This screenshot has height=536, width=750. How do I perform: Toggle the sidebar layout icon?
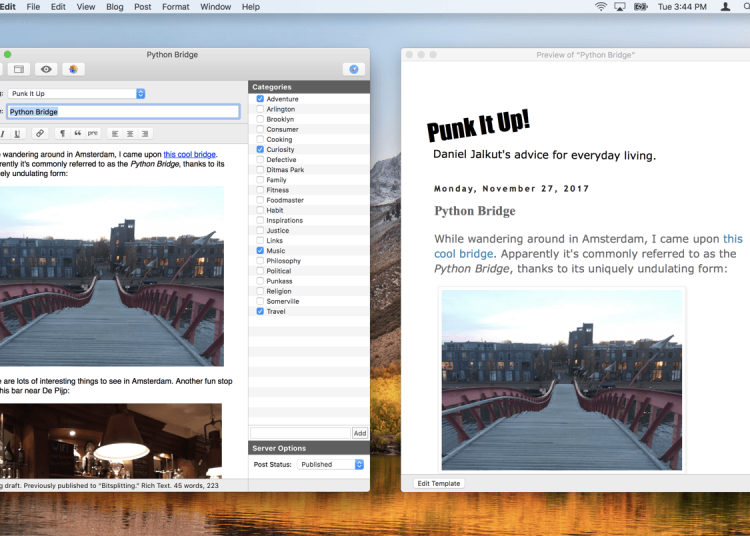click(x=18, y=69)
